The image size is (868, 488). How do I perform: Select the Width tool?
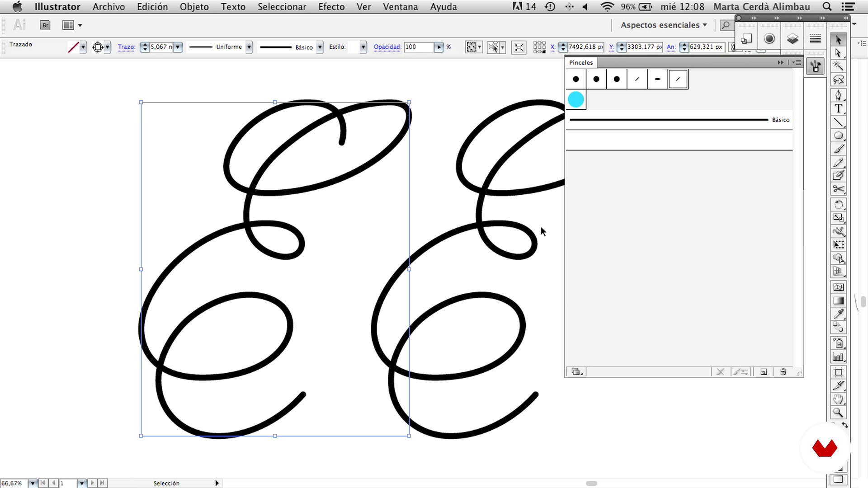pyautogui.click(x=839, y=231)
